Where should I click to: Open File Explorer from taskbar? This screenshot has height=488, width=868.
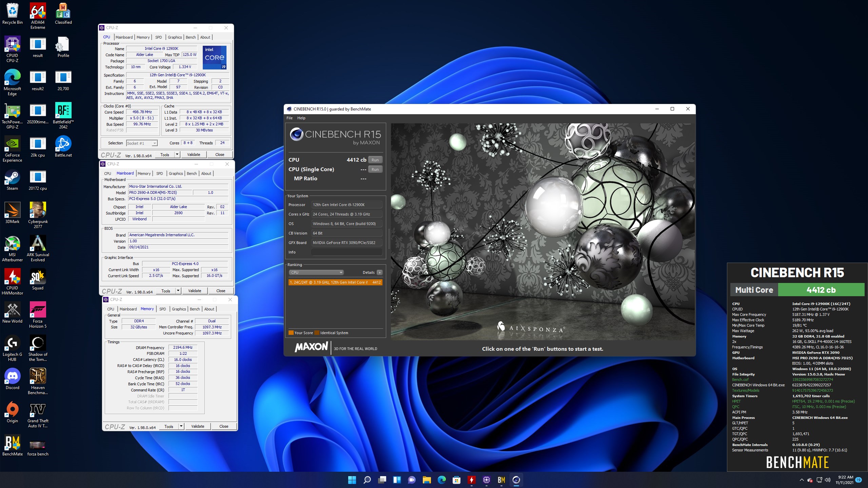[x=427, y=480]
